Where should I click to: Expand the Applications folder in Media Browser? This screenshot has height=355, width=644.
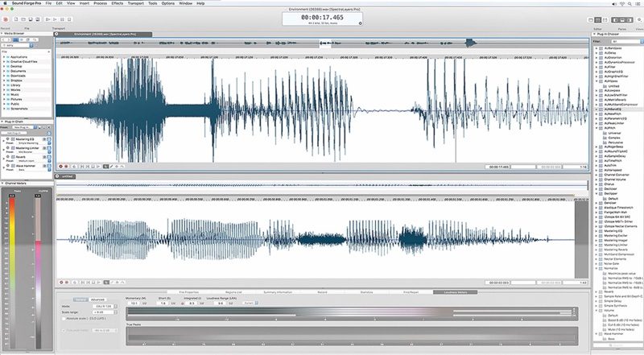point(4,59)
